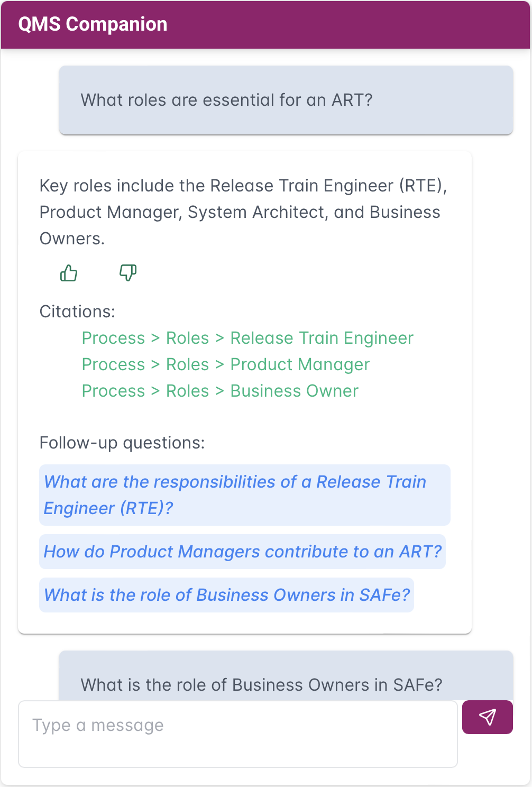The width and height of the screenshot is (532, 787).
Task: Click the QMS Companion header title
Action: click(x=93, y=24)
